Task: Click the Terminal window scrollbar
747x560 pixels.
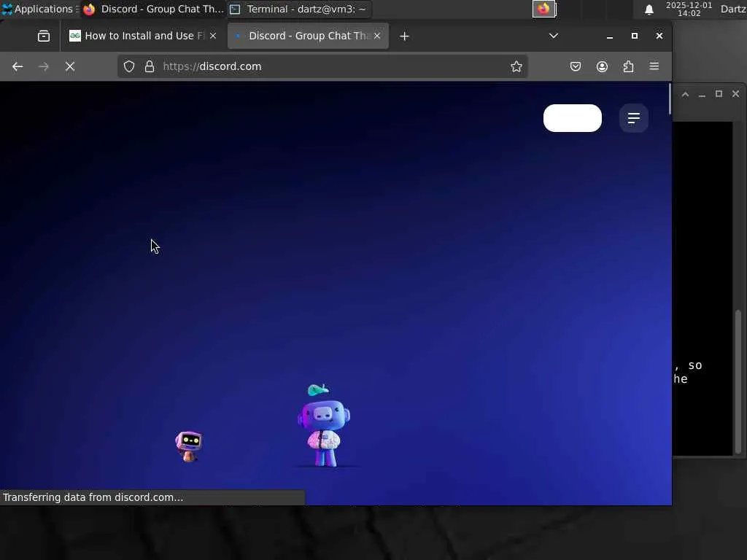Action: click(x=738, y=381)
